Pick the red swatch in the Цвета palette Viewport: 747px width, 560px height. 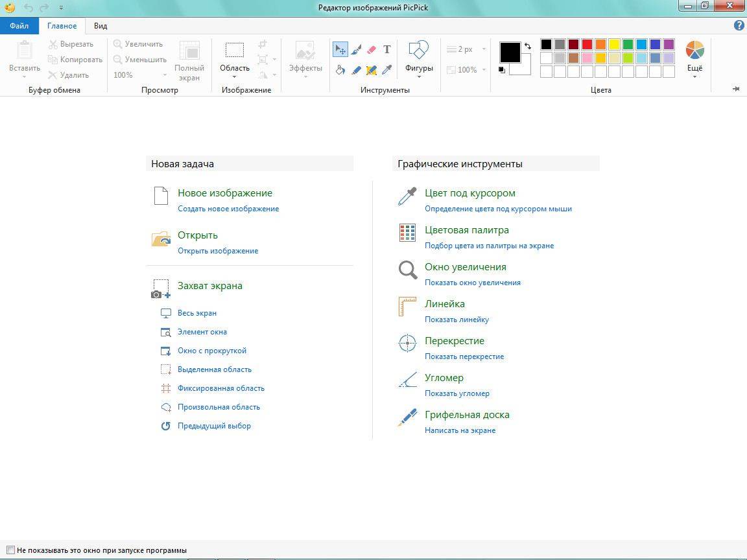587,44
